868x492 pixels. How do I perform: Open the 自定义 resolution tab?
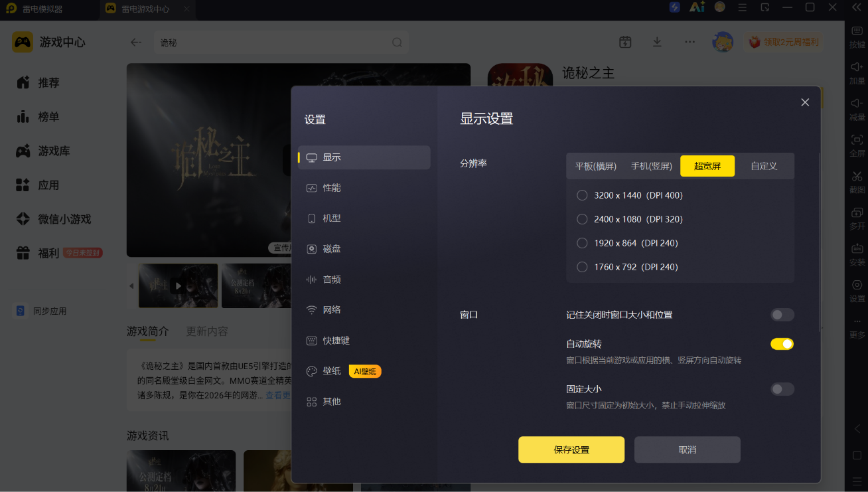point(764,166)
